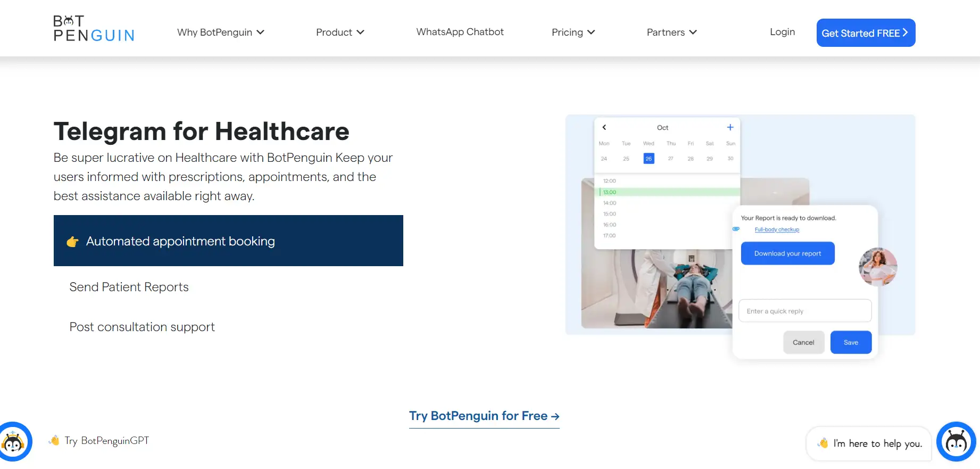Screen dimensions: 980x469
Task: Click Get Started FREE button
Action: [x=866, y=33]
